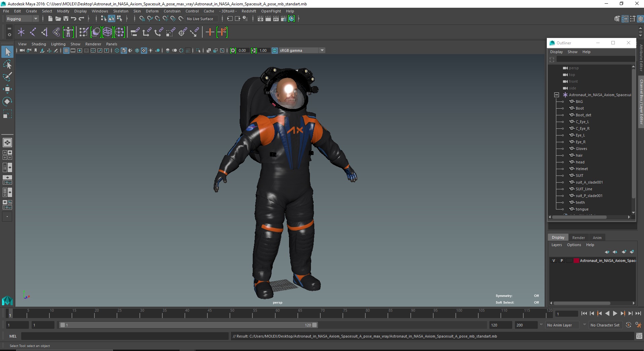Open the Skeleton menu
The image size is (644, 351).
click(x=121, y=11)
